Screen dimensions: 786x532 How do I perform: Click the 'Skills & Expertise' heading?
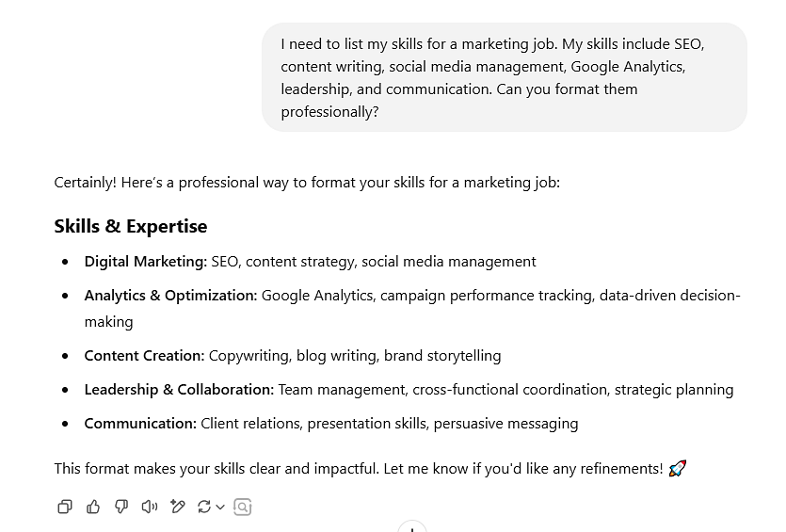131,226
